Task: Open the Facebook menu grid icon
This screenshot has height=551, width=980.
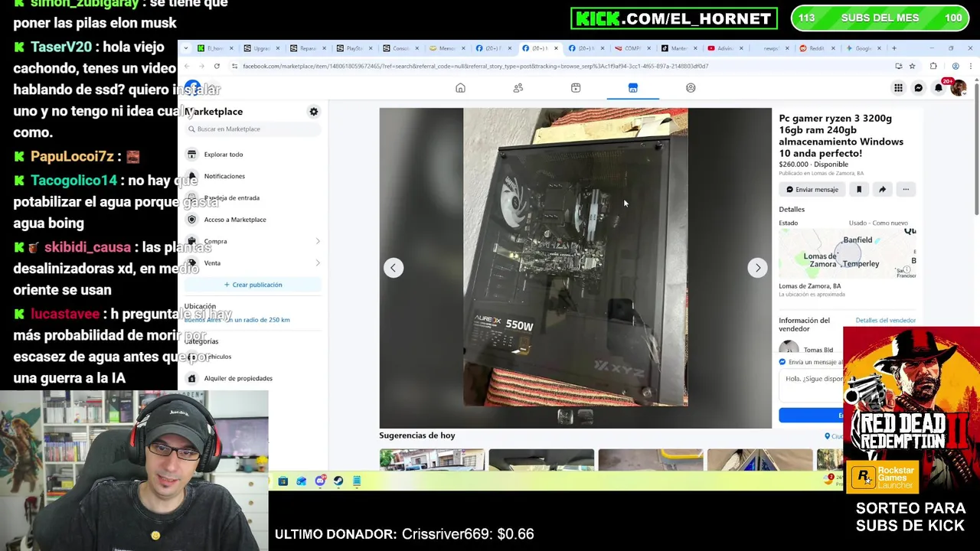Action: pos(898,88)
